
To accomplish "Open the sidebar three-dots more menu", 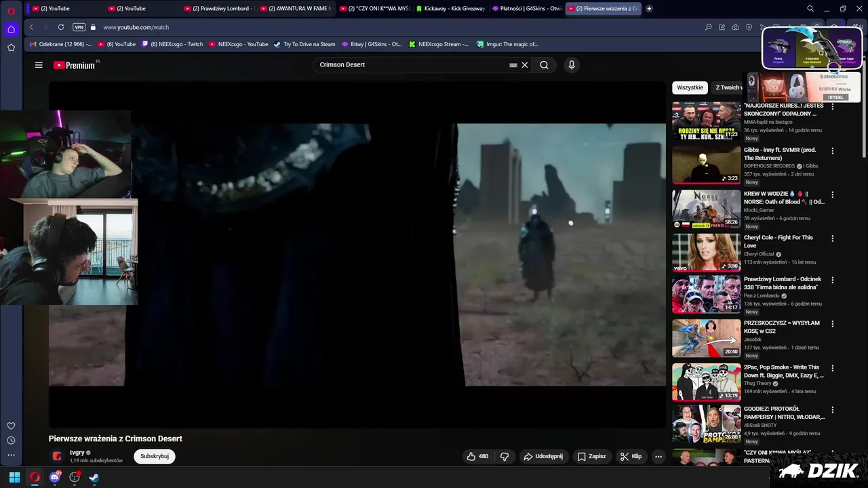I will coord(11,455).
